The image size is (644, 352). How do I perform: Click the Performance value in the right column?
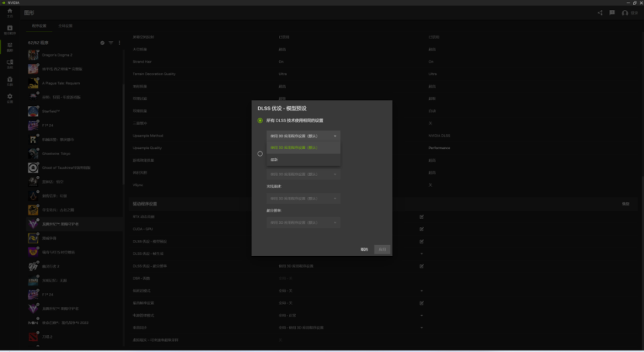click(439, 148)
